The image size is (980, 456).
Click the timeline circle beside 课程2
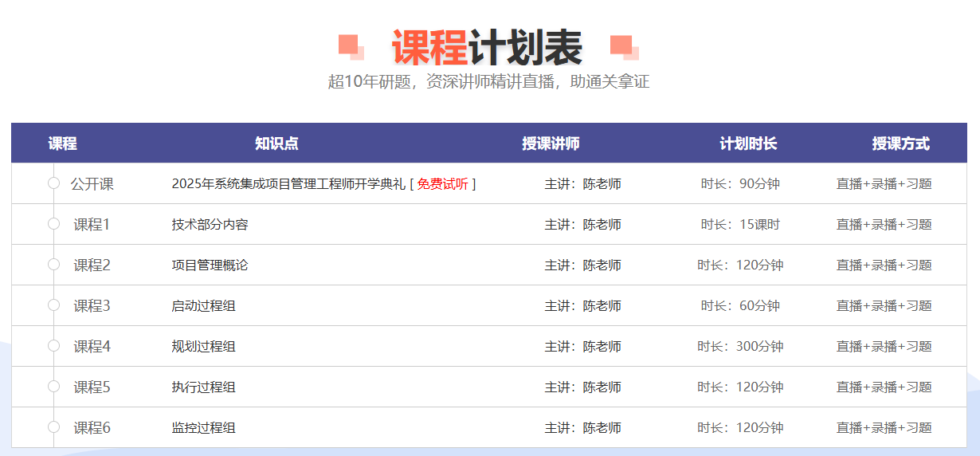tap(54, 265)
